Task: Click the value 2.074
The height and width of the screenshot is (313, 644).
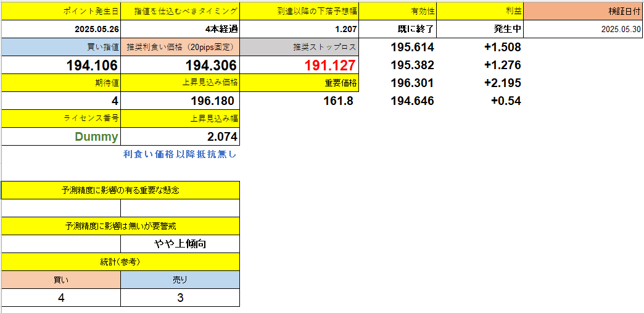Action: (180, 136)
